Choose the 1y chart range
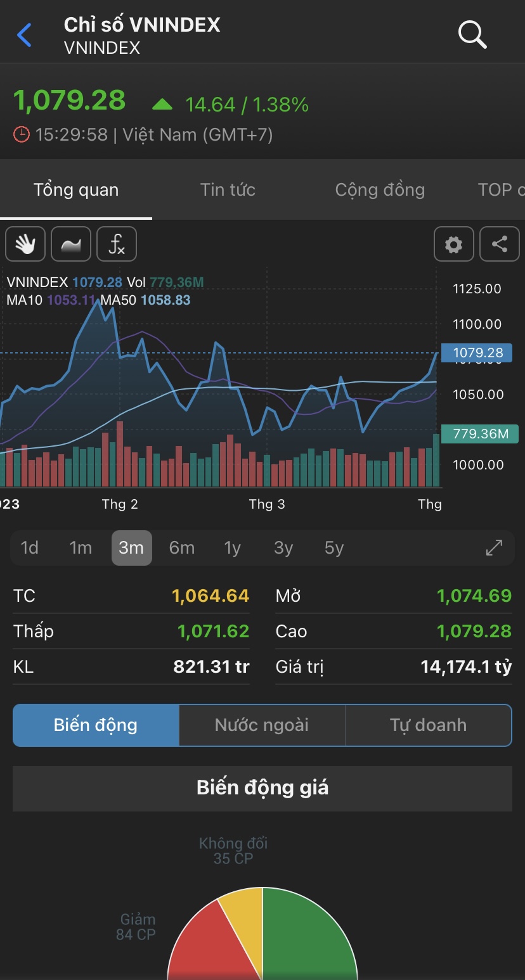The image size is (525, 980). (x=233, y=547)
